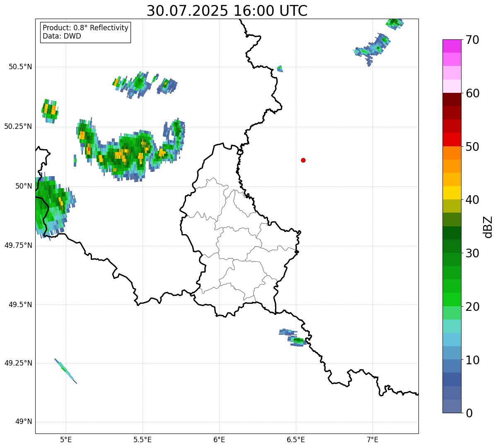Screen dimensions: 498x448
Task: Click the latitude label '50.25°N'
Action: pyautogui.click(x=18, y=126)
